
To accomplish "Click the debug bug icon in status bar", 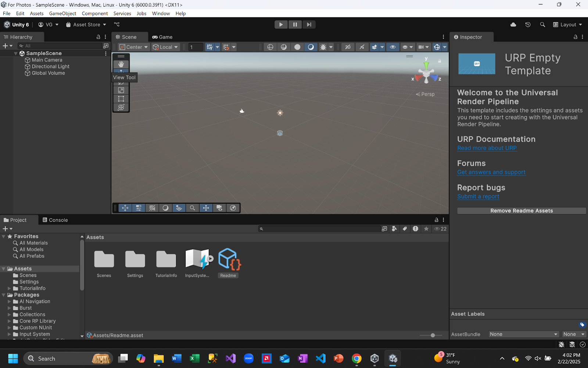I will 562,344.
